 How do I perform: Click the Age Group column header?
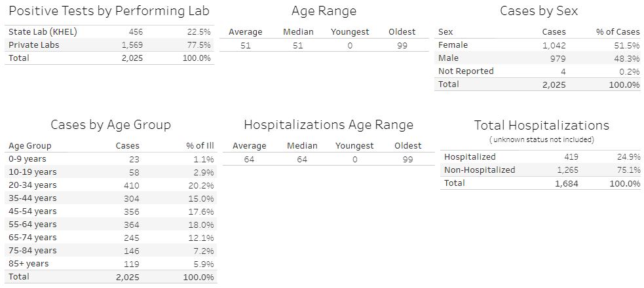(29, 145)
